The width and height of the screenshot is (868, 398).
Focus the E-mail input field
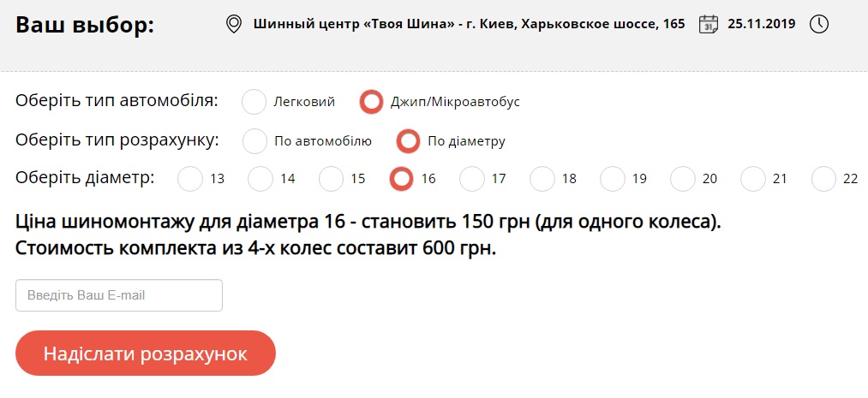[x=119, y=295]
